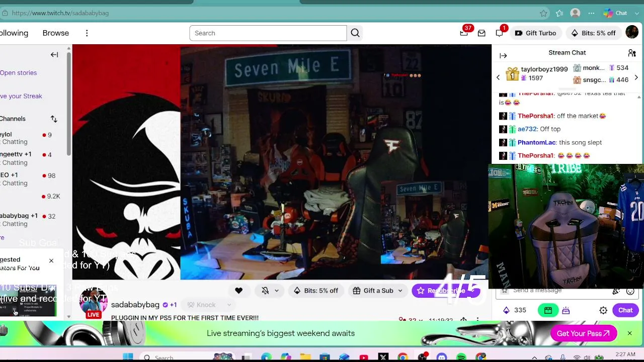Expand the Knock dropdown arrow
644x362 pixels.
pyautogui.click(x=229, y=305)
